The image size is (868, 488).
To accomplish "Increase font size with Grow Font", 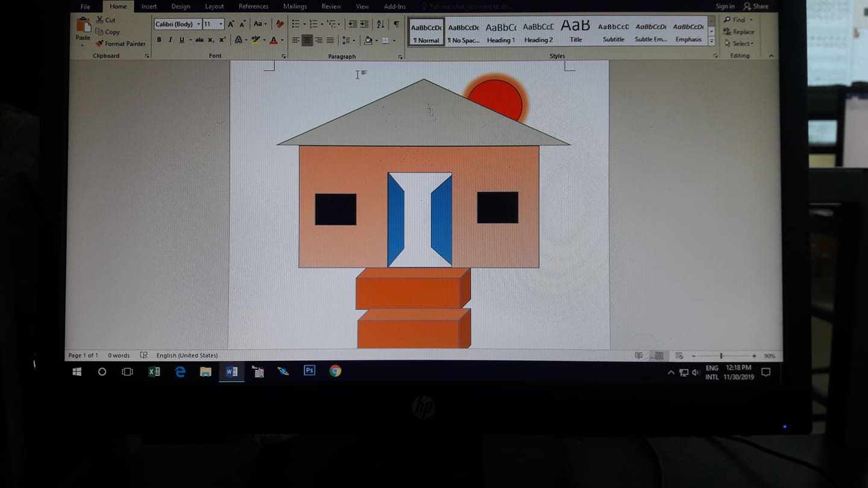I will (231, 24).
